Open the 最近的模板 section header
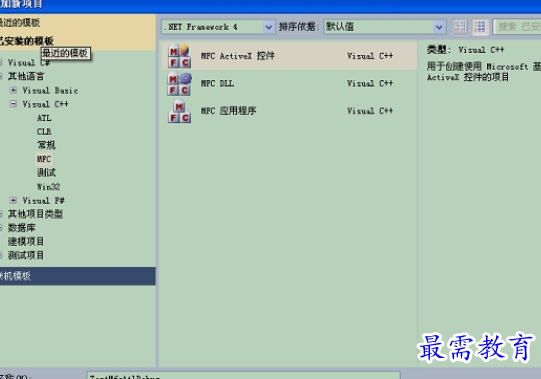The width and height of the screenshot is (541, 379). click(78, 23)
